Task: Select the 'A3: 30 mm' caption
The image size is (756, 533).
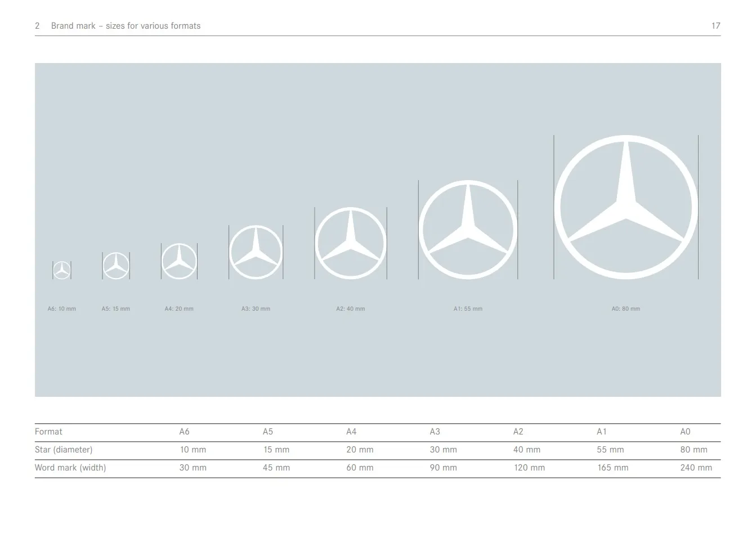Action: (256, 309)
